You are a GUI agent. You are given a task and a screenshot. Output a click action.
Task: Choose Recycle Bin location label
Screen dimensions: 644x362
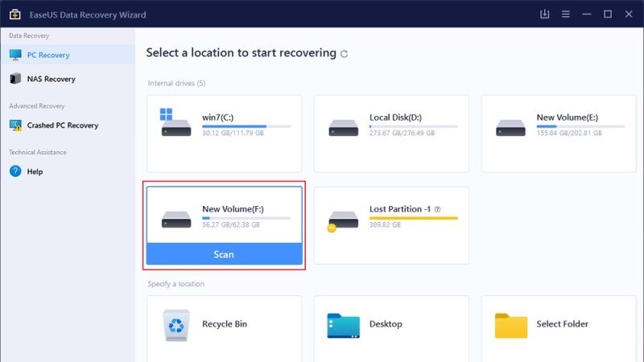(225, 324)
